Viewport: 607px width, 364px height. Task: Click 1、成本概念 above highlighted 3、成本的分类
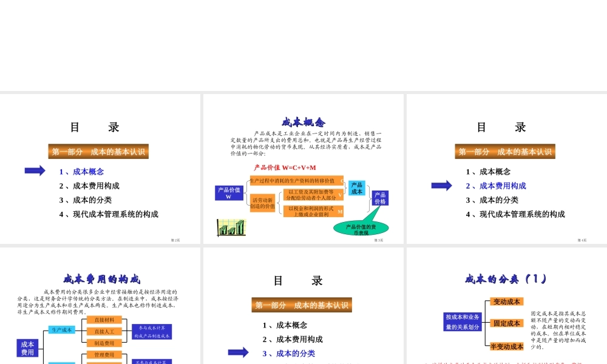coord(285,325)
